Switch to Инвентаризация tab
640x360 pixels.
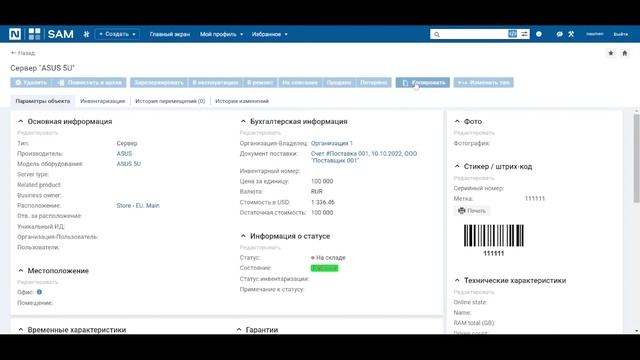tap(102, 101)
